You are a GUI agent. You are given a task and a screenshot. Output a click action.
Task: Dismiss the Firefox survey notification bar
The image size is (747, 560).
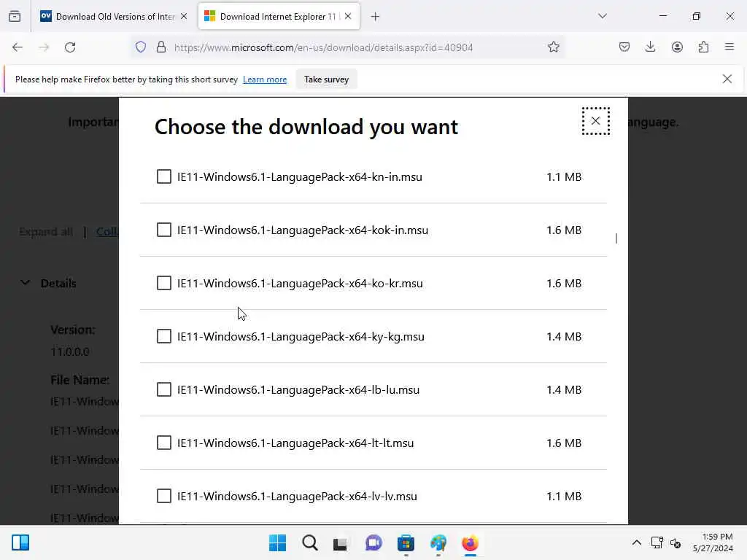[x=727, y=79]
